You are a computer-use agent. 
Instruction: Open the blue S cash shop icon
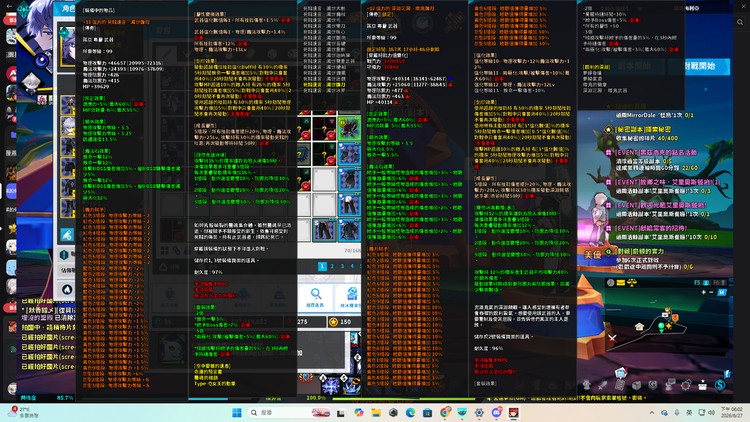click(720, 385)
